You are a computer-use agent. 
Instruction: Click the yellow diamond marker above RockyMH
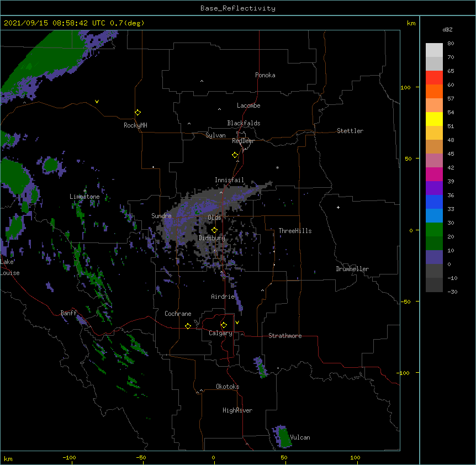tap(137, 113)
